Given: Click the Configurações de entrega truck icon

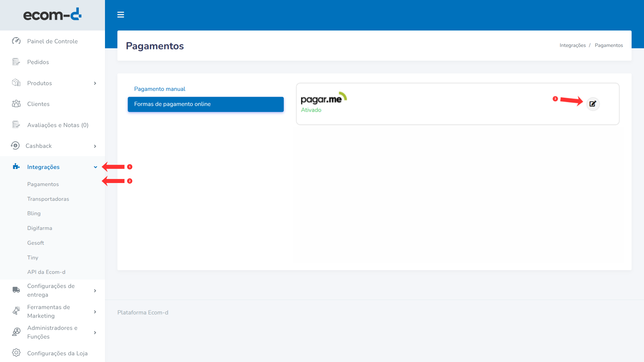Looking at the screenshot, I should pyautogui.click(x=16, y=290).
